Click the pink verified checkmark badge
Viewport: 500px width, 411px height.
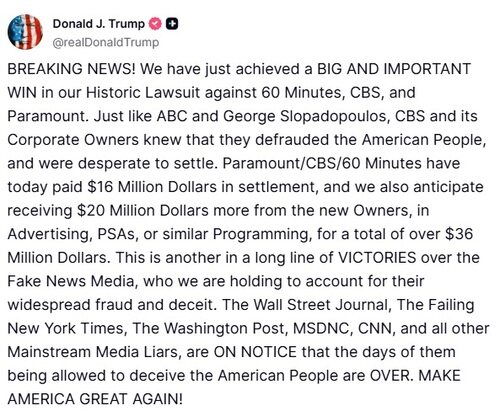(x=155, y=24)
